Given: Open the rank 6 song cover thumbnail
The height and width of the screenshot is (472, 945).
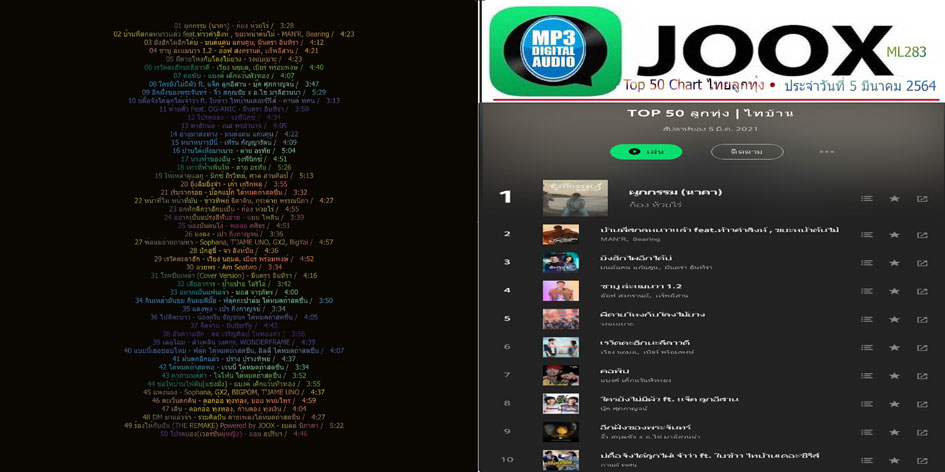Looking at the screenshot, I should (x=560, y=347).
